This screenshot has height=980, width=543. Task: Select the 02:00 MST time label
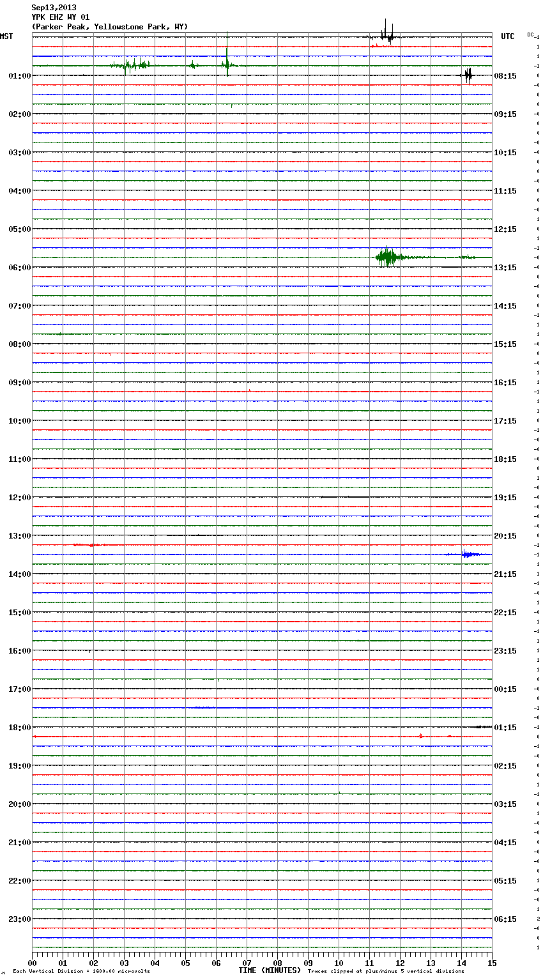coord(19,114)
